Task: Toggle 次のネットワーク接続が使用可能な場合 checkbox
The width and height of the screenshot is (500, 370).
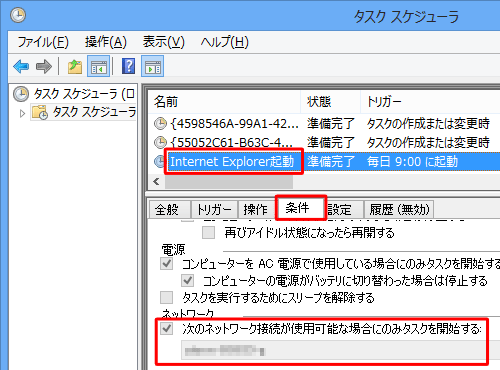Action: (x=167, y=329)
